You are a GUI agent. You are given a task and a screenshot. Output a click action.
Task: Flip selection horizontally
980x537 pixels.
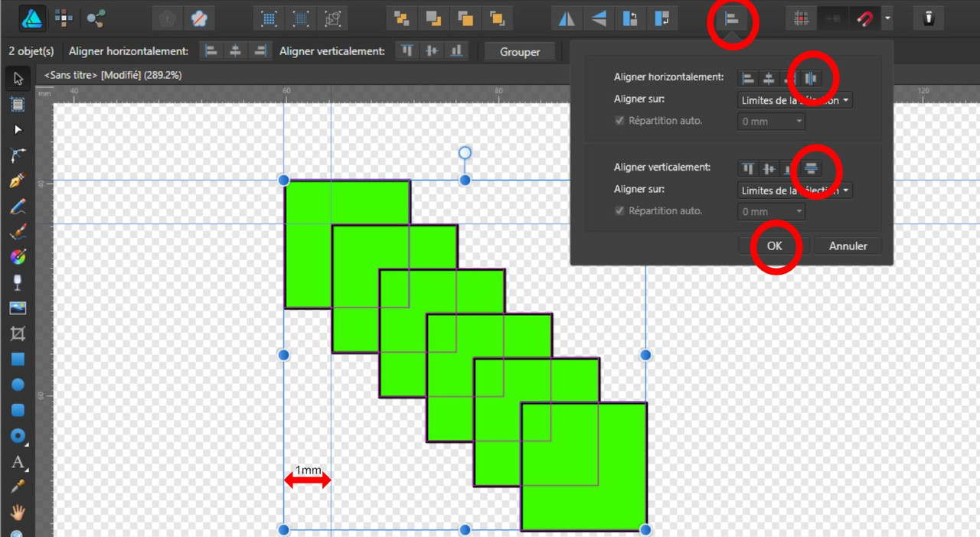tap(567, 18)
